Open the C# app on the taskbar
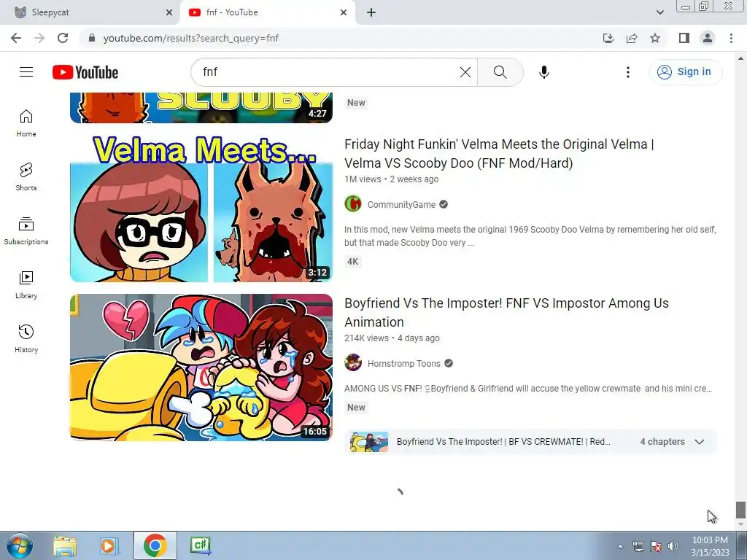The height and width of the screenshot is (560, 747). [x=200, y=545]
